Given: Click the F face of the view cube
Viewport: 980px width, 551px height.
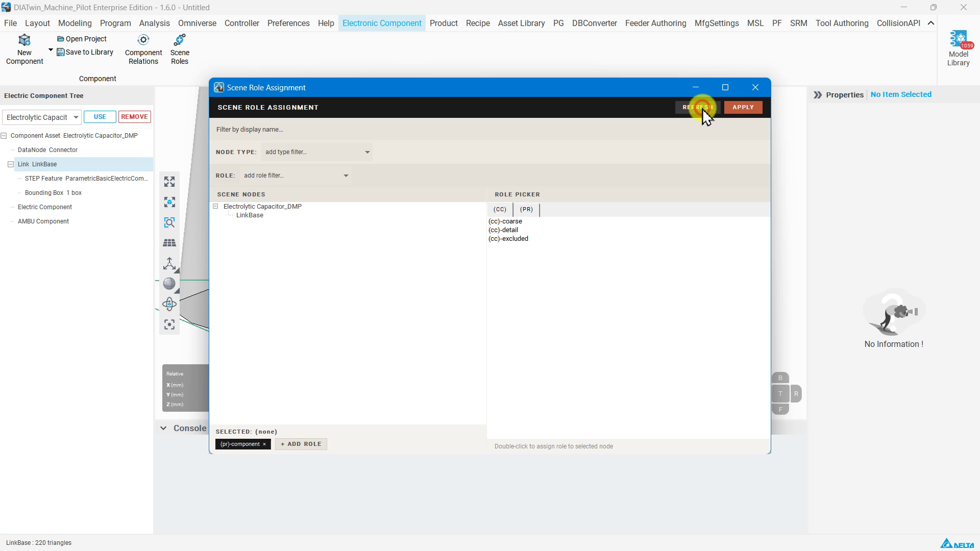Looking at the screenshot, I should click(780, 409).
